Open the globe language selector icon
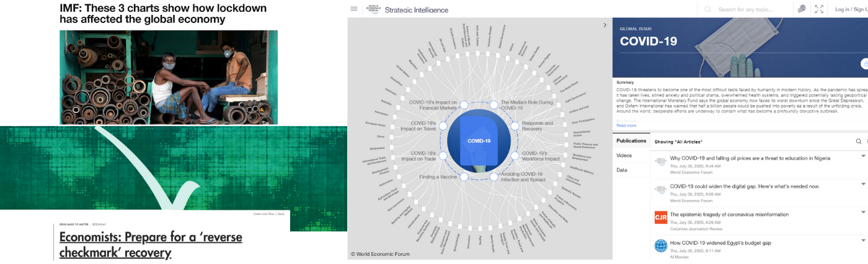This screenshot has height=264, width=868. 802,9
